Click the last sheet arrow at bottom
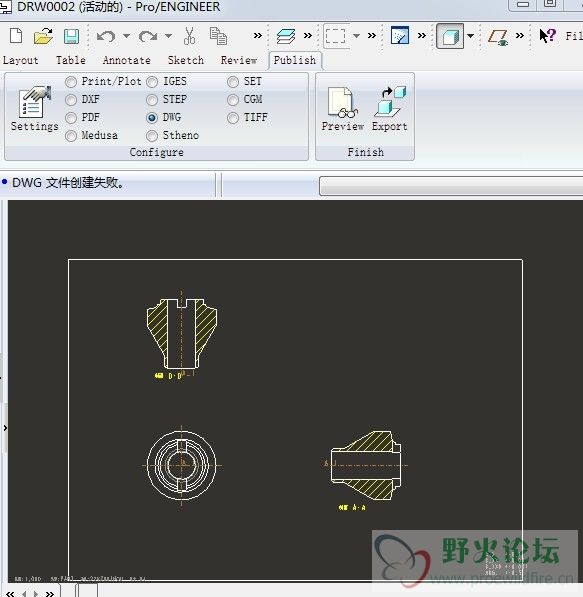The width and height of the screenshot is (583, 597). tap(50, 593)
